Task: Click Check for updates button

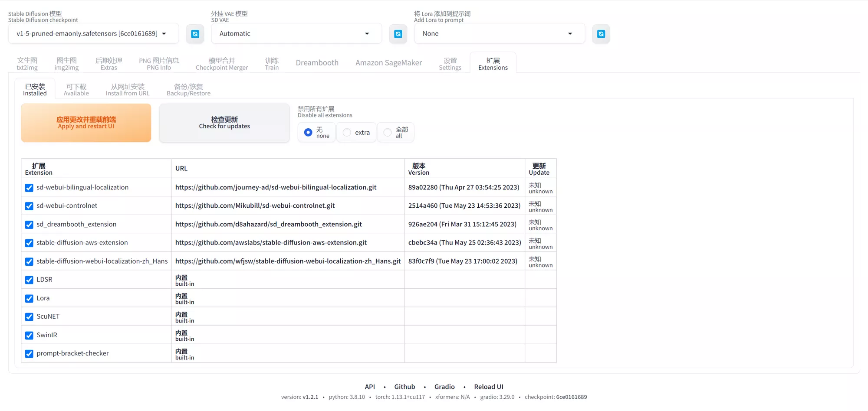Action: point(224,123)
